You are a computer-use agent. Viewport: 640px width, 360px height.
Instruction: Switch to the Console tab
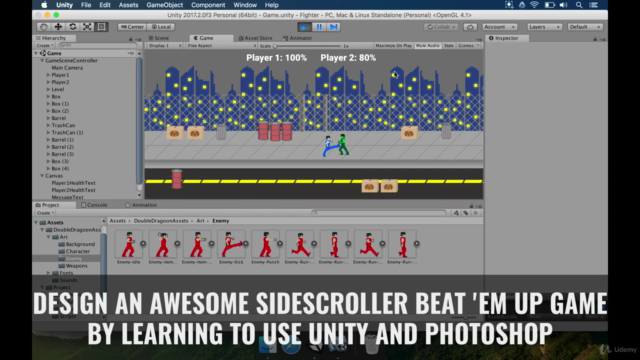(x=94, y=205)
